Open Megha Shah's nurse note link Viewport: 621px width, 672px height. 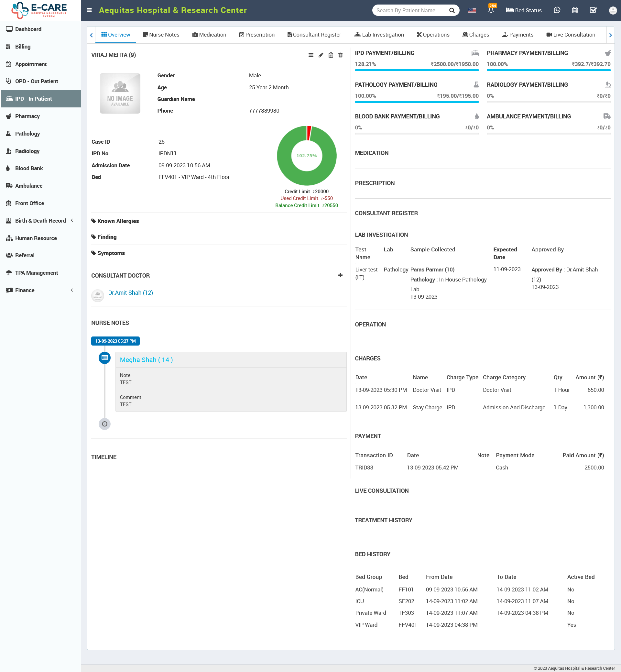pos(146,359)
